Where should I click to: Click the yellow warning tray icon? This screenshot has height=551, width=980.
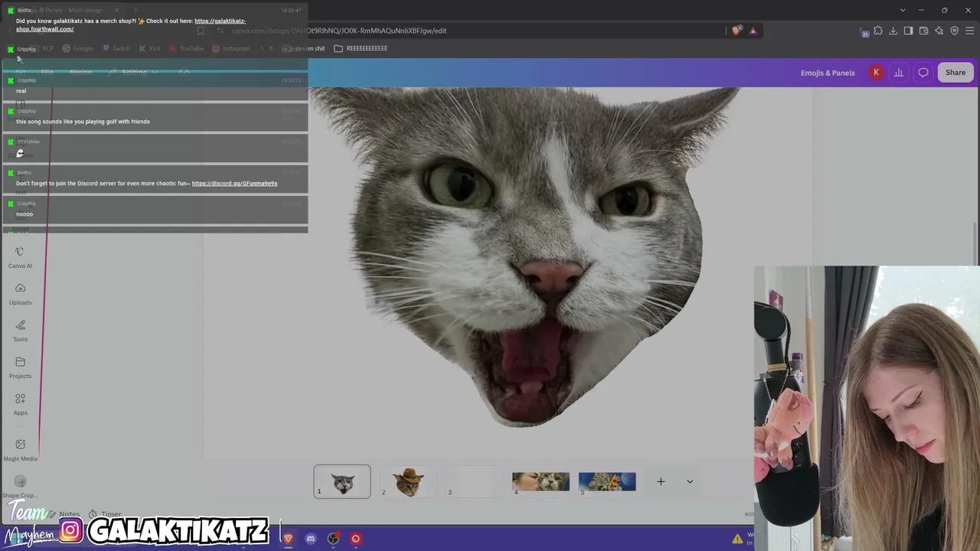[737, 539]
